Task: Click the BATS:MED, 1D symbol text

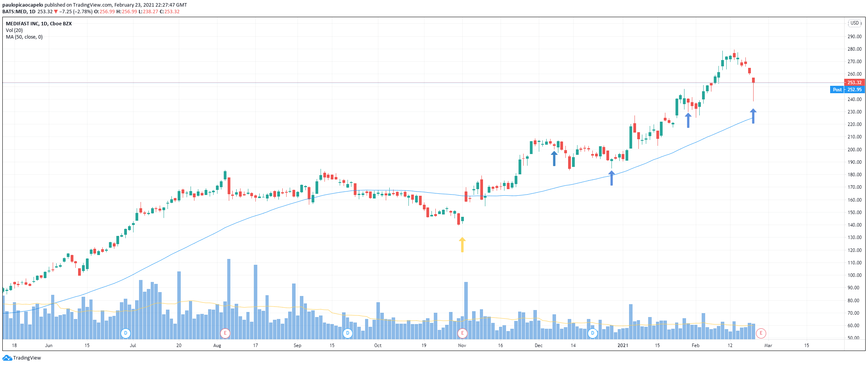Action: point(19,12)
